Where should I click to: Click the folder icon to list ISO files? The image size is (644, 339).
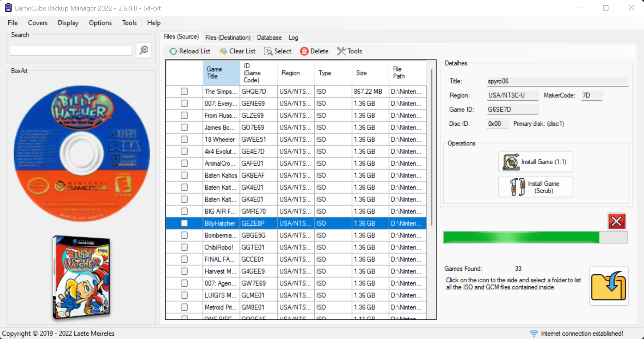click(609, 286)
